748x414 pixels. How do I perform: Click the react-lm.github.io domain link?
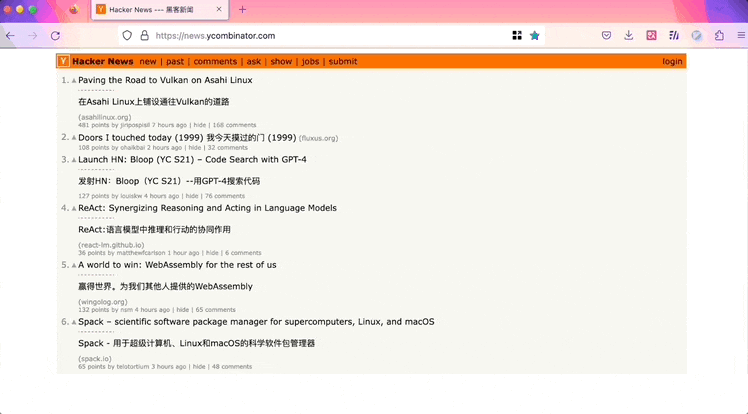(x=111, y=245)
